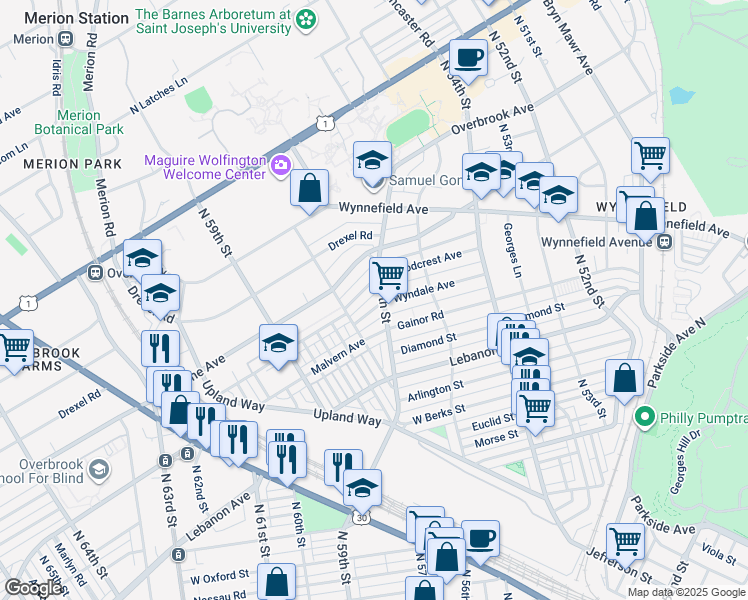
Task: Click the Merion train station icon
Action: pyautogui.click(x=66, y=39)
